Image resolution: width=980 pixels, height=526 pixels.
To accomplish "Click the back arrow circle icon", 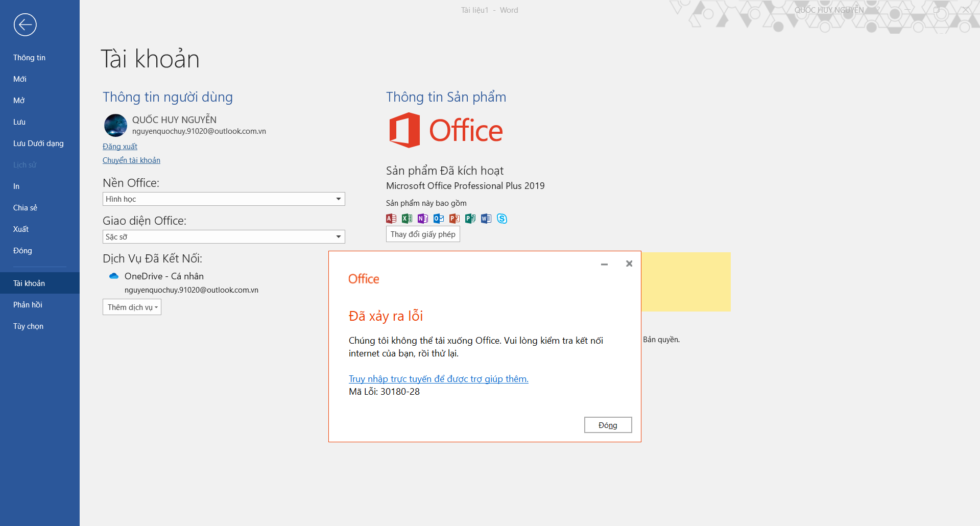I will pos(25,25).
